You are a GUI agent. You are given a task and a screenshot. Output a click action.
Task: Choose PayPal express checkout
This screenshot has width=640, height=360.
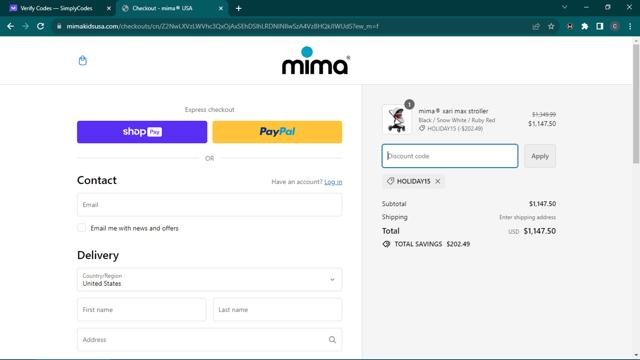tap(277, 132)
